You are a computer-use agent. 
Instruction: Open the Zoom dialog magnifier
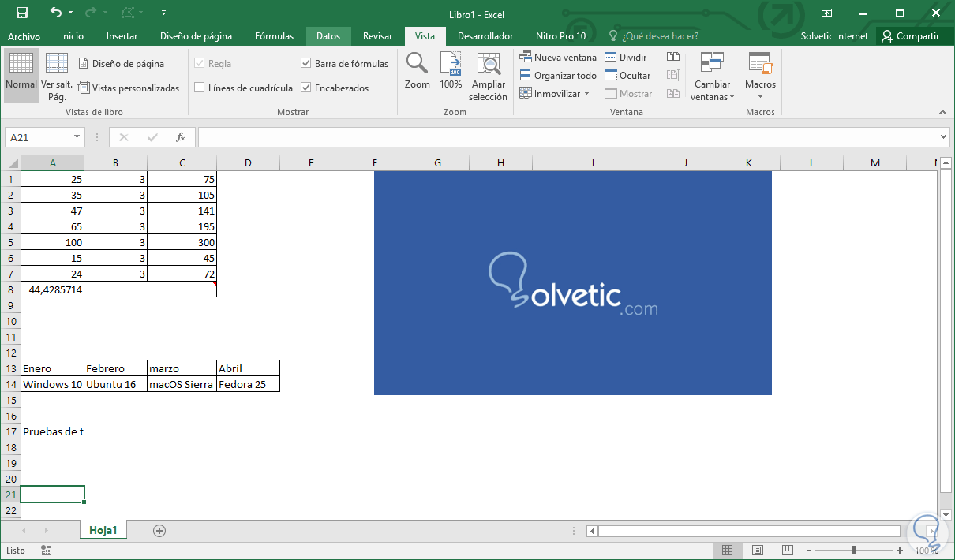pos(417,71)
